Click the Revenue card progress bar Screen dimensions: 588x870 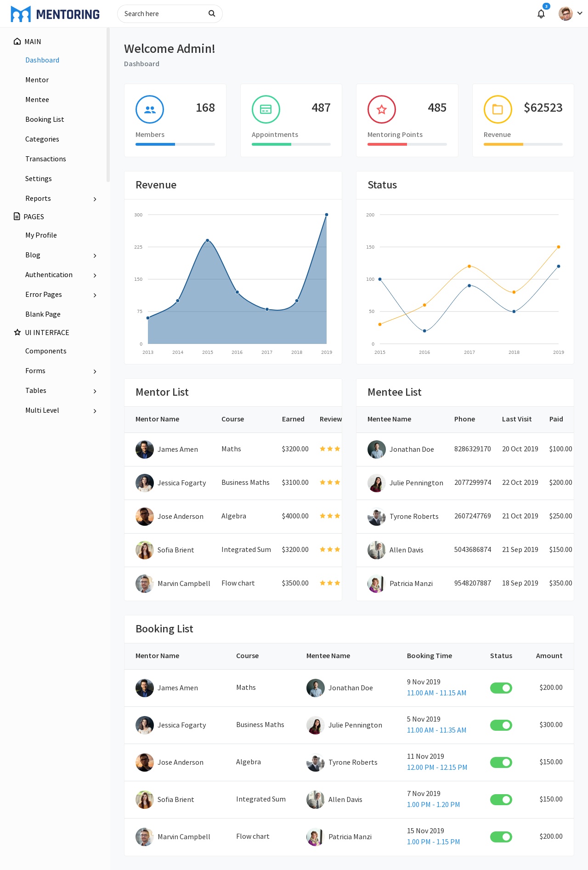point(523,144)
